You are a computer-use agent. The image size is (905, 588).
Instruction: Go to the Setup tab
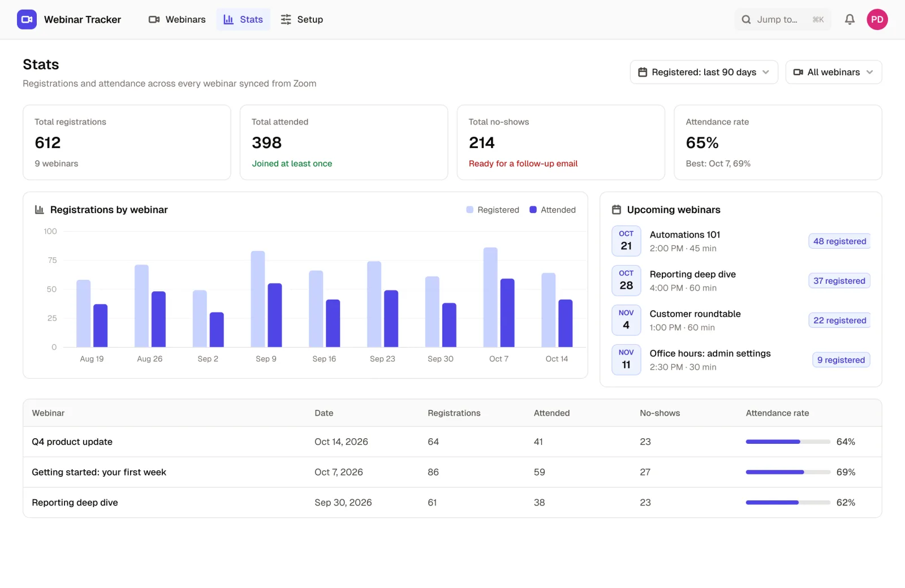[x=302, y=19]
